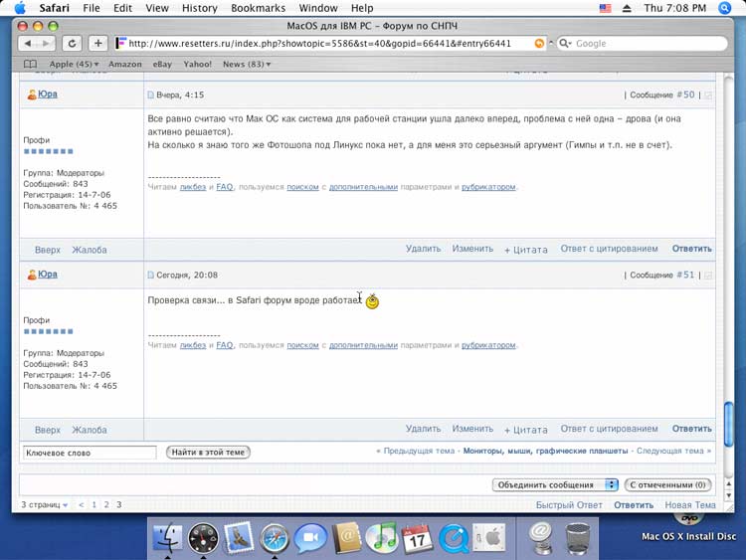This screenshot has height=560, width=746.
Task: Select Mac OS X Install Disc desktop icon
Action: (689, 528)
